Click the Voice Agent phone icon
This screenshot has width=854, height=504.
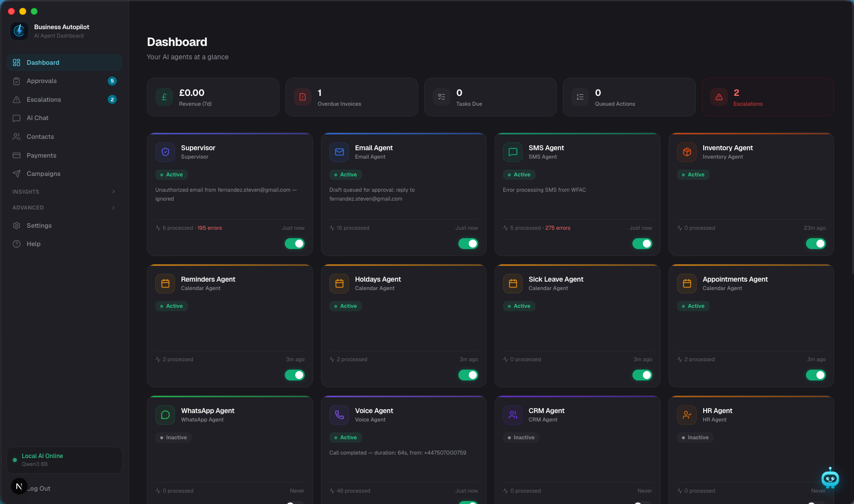[339, 415]
